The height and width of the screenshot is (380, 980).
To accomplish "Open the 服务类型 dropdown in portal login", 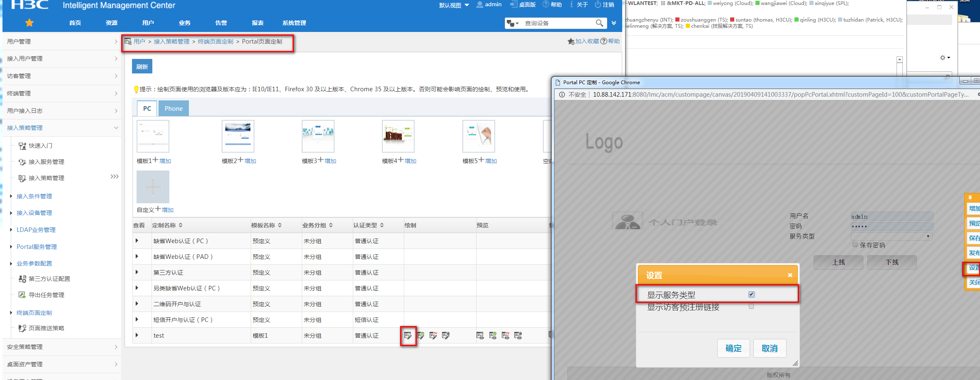I will click(x=892, y=236).
